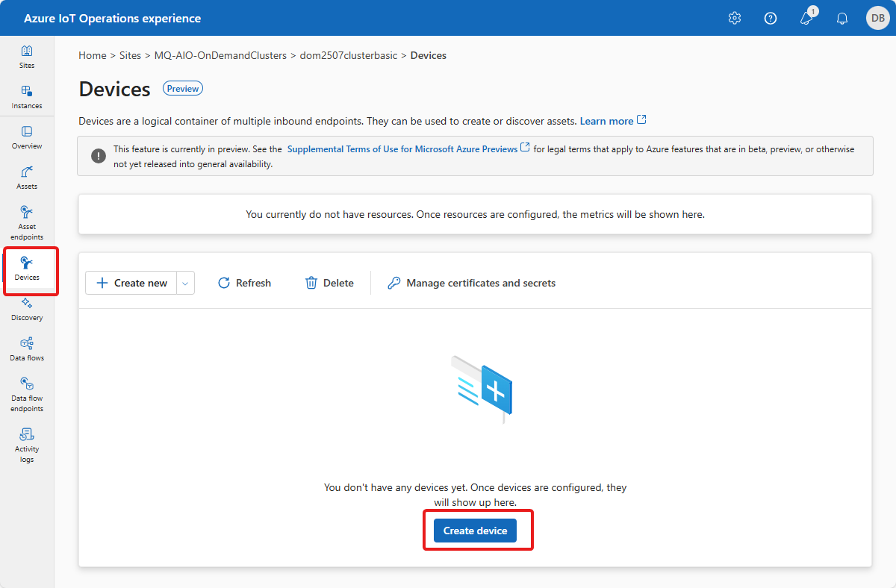Open Data flow endpoints in the sidebar
Viewport: 896px width, 588px height.
[x=27, y=394]
